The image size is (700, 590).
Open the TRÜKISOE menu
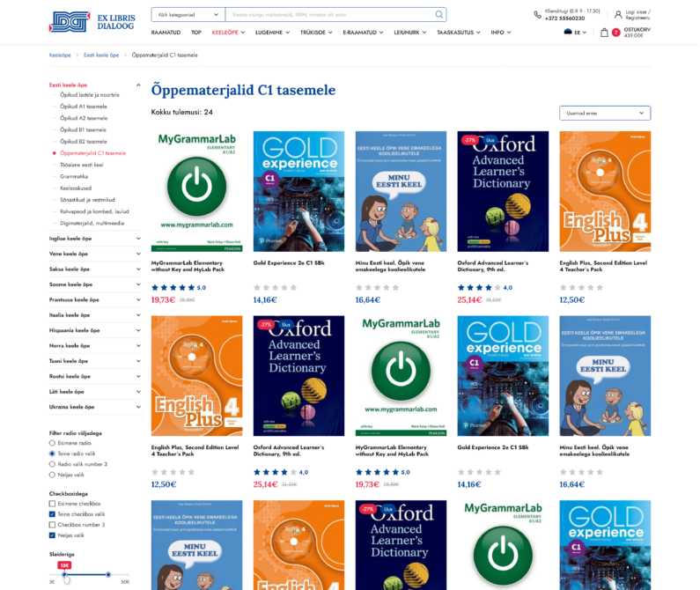pyautogui.click(x=316, y=33)
